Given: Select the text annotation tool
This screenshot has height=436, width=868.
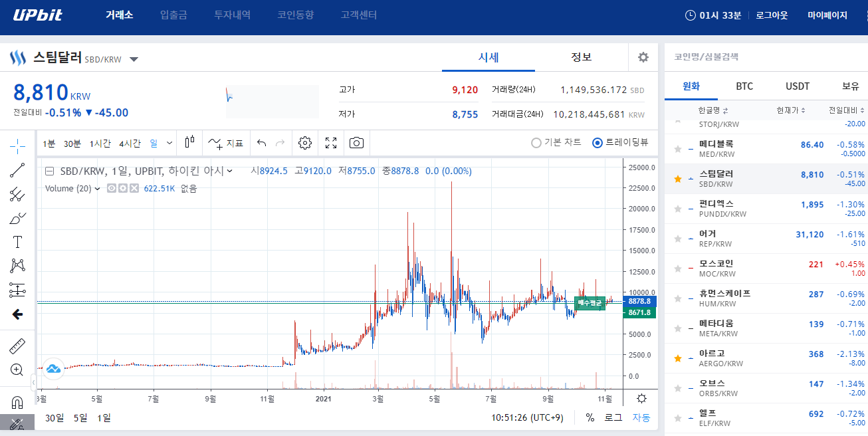Looking at the screenshot, I should pos(17,242).
